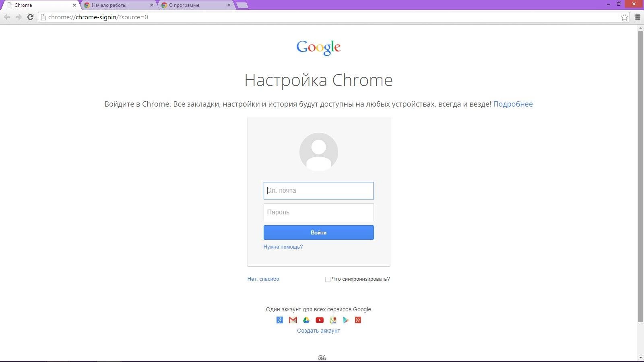Viewport: 644px width, 362px height.
Task: Click the Gmail service icon
Action: coord(293,320)
